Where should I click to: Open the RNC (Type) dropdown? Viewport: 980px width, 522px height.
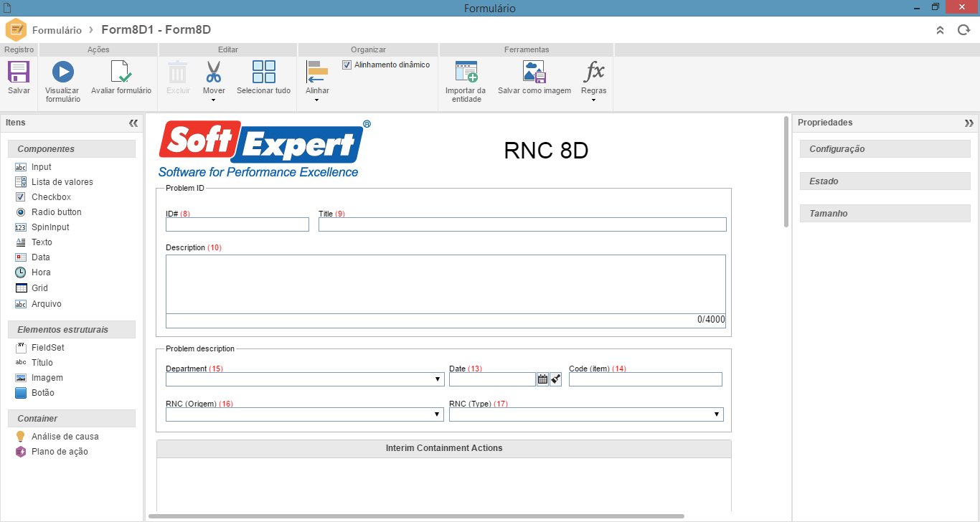(x=717, y=414)
